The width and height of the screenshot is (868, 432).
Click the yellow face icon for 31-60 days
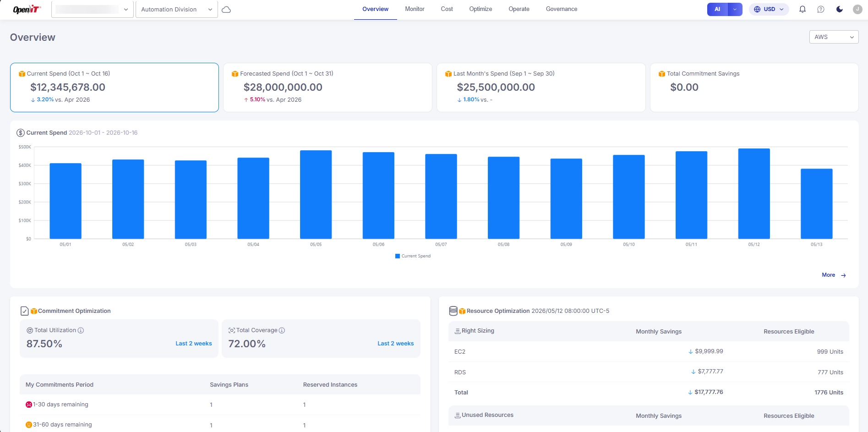coord(29,425)
